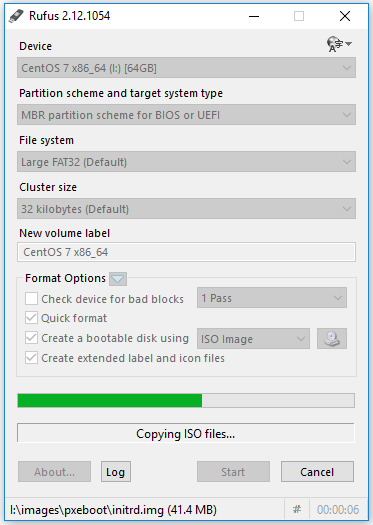The width and height of the screenshot is (373, 525).
Task: Open the 1 Pass bad blocks dropdown
Action: pos(272,298)
